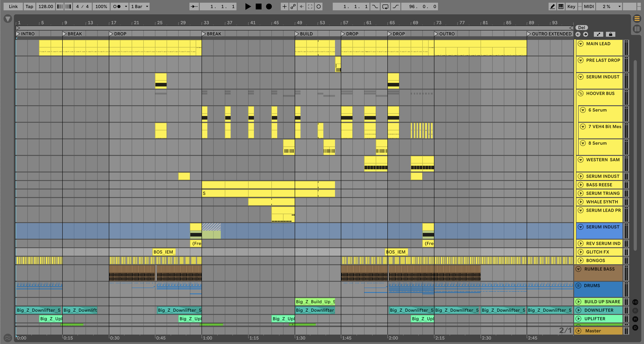Select the OUTRO EXTENDED locator
Screen dimensions: 644x344
[528, 34]
